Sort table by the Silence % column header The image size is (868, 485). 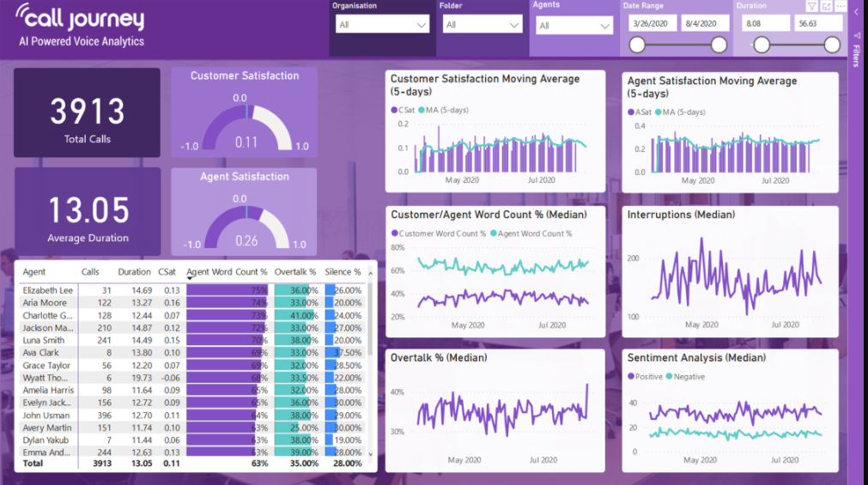coord(343,272)
